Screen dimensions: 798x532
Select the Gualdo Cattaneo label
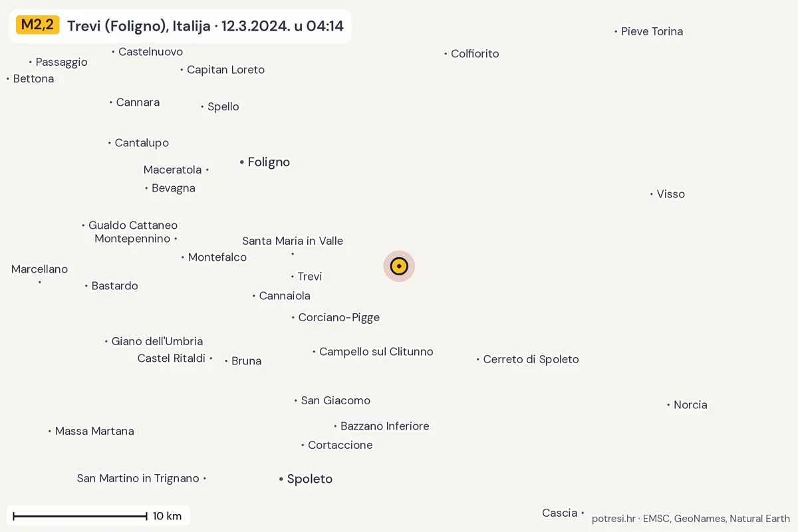coord(133,225)
